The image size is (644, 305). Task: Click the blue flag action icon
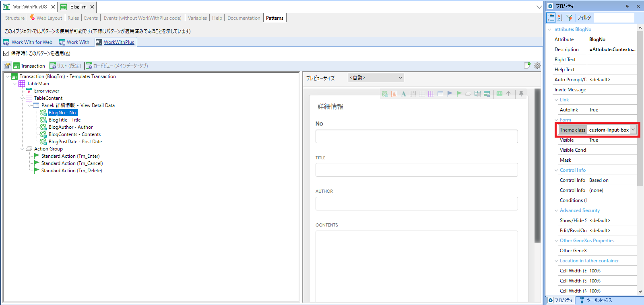tap(450, 94)
